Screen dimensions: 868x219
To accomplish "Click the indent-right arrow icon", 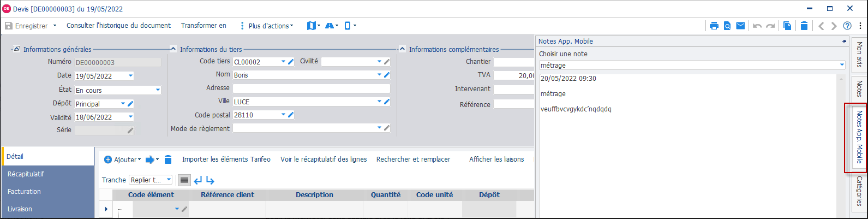I will [x=210, y=180].
